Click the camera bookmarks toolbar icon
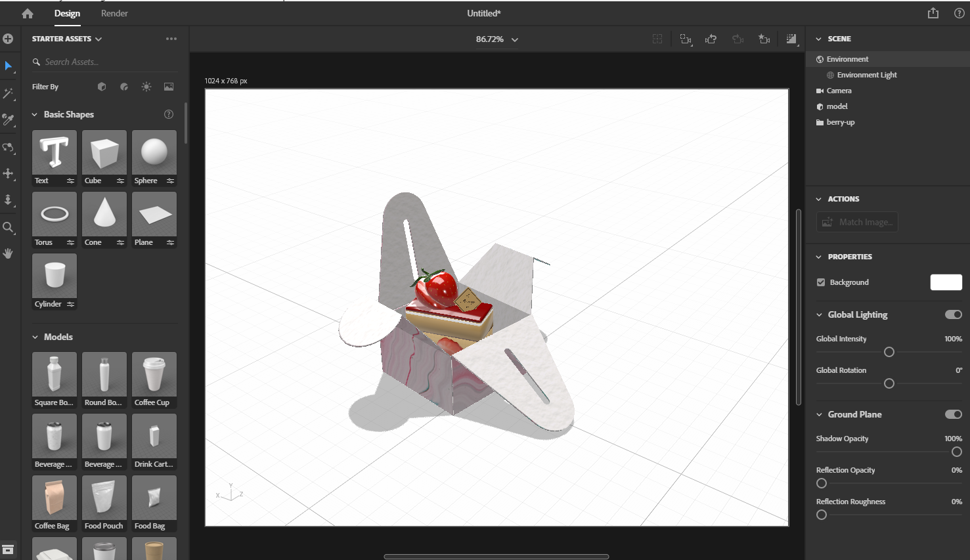 764,39
